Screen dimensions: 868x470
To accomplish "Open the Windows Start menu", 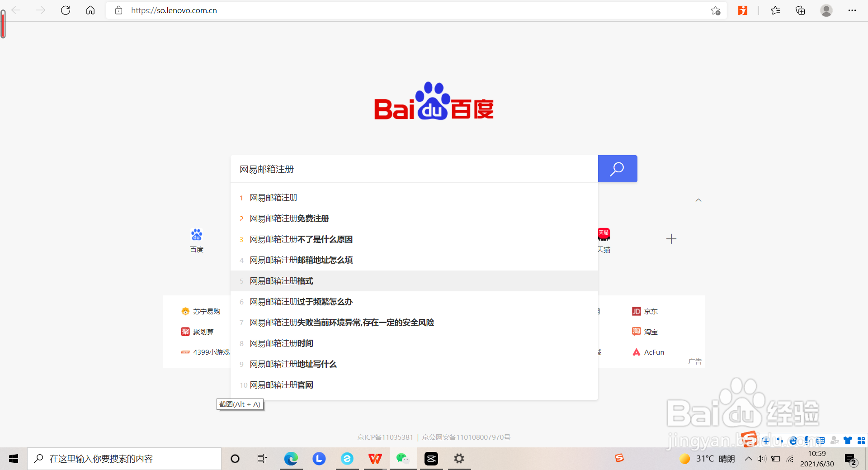I will pos(13,459).
